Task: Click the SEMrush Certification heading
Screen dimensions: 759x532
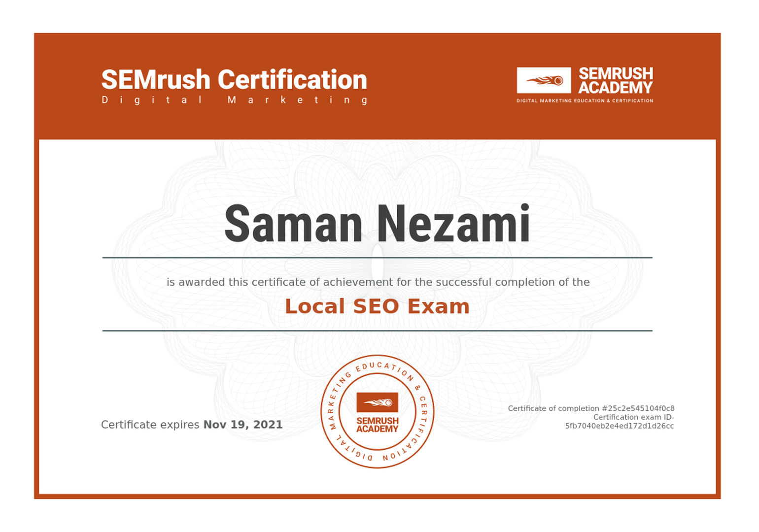Action: (x=234, y=80)
